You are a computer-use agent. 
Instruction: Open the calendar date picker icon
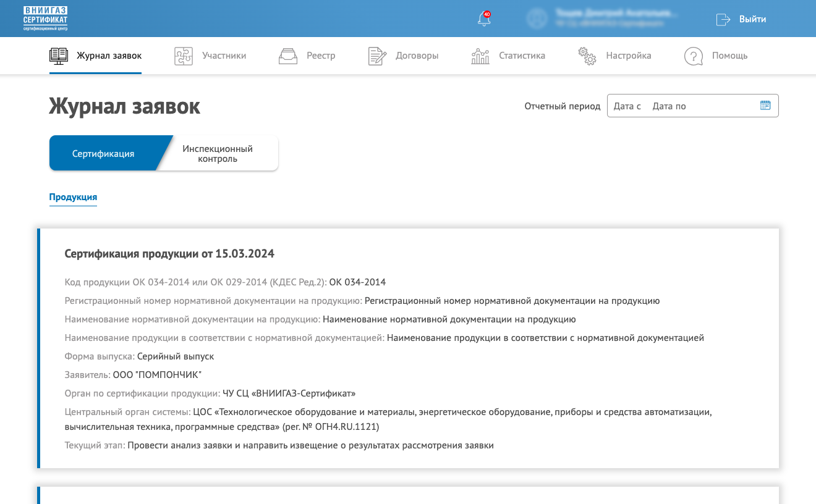point(765,106)
